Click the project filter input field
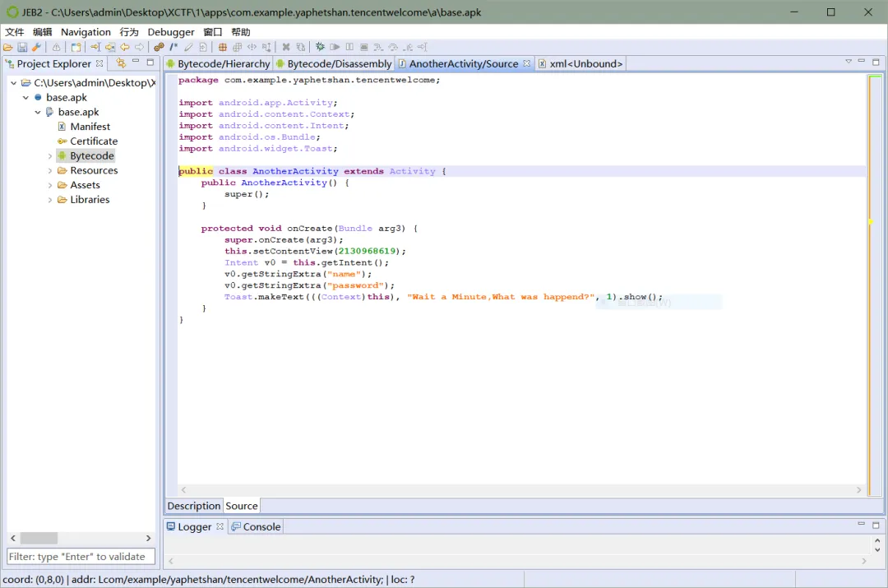The image size is (888, 588). coord(81,557)
